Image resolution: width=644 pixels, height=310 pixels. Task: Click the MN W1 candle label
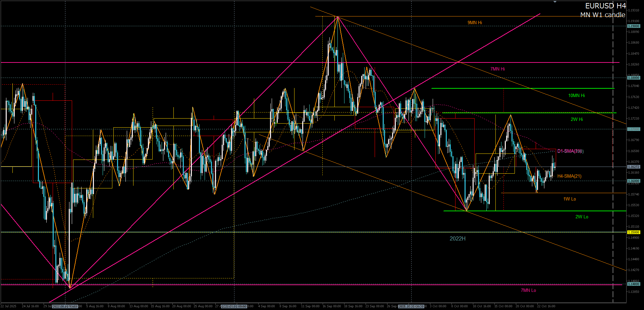coord(602,15)
